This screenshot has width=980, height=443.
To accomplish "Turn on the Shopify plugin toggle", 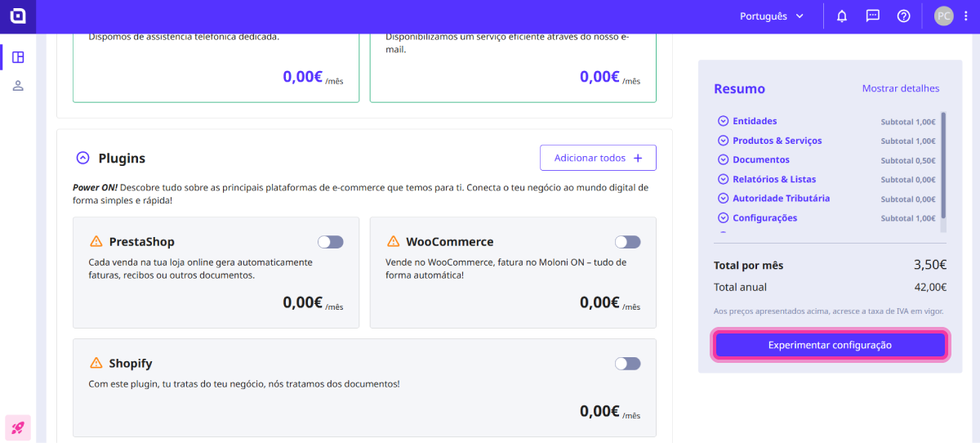I will point(627,364).
